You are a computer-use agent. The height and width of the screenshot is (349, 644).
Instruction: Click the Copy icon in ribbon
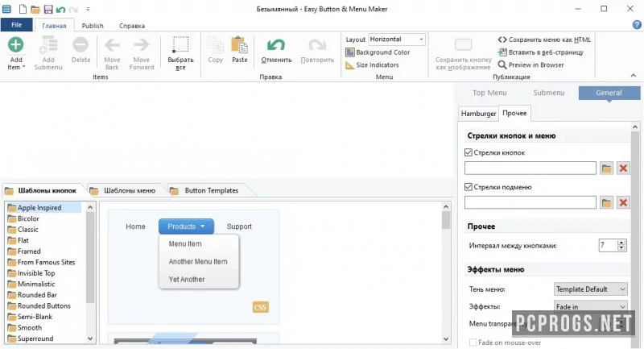click(215, 45)
